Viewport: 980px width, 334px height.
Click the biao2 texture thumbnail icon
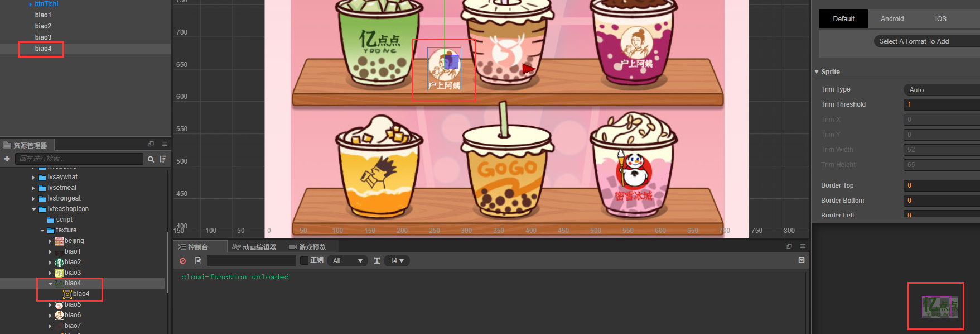59,263
